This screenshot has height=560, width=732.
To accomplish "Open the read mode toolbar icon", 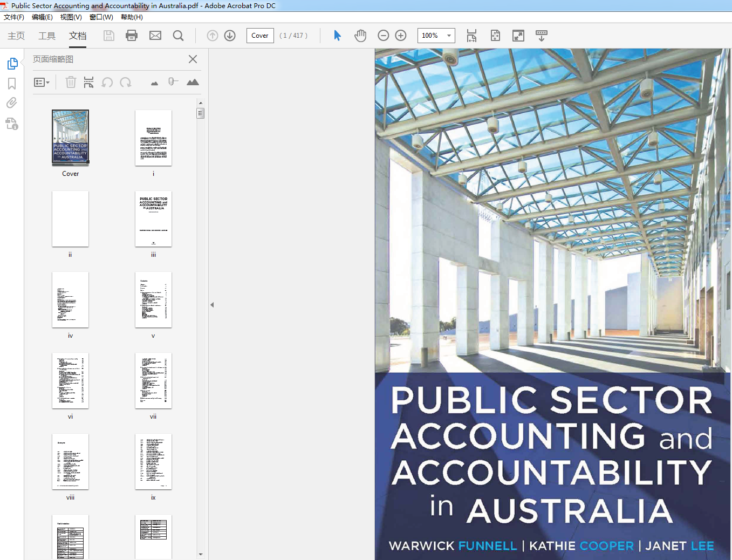I will point(542,36).
